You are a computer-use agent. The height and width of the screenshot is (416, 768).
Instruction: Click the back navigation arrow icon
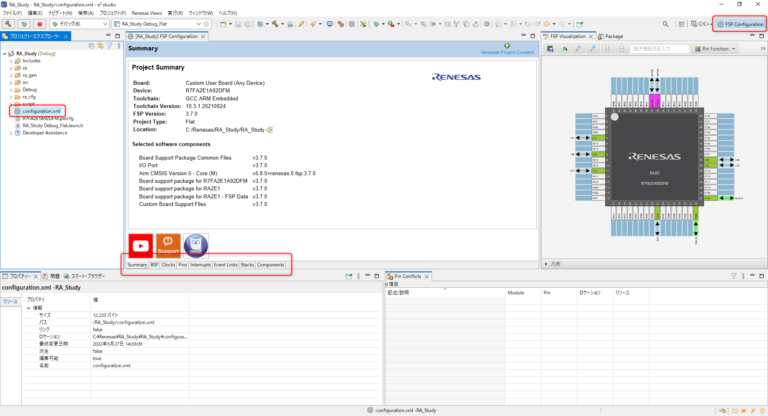(547, 24)
